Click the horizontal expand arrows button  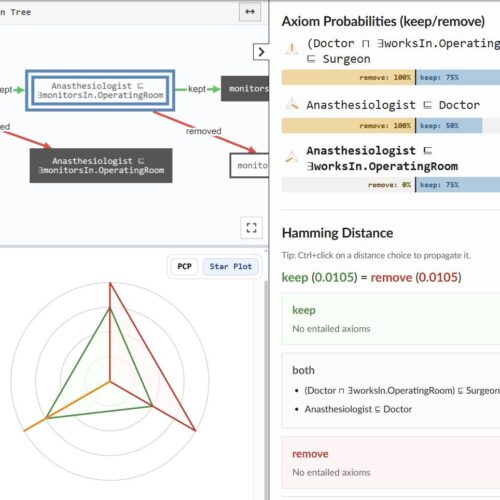(x=250, y=12)
